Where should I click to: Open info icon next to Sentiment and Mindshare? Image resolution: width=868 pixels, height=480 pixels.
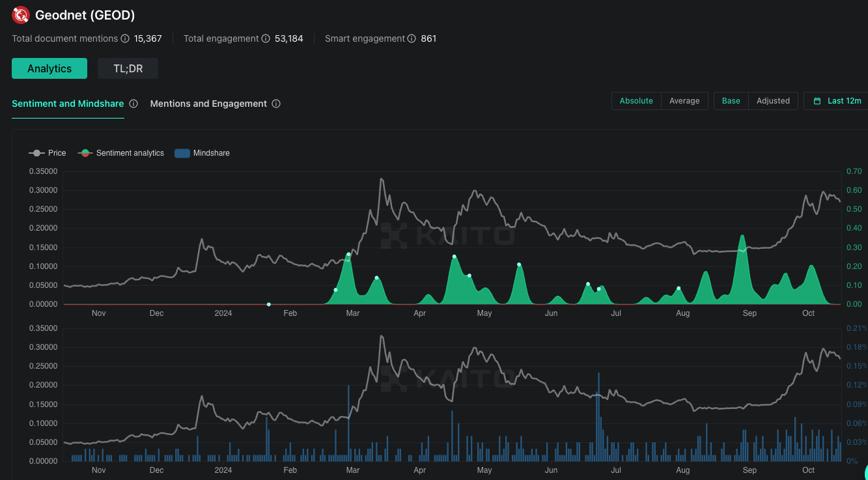pyautogui.click(x=133, y=104)
